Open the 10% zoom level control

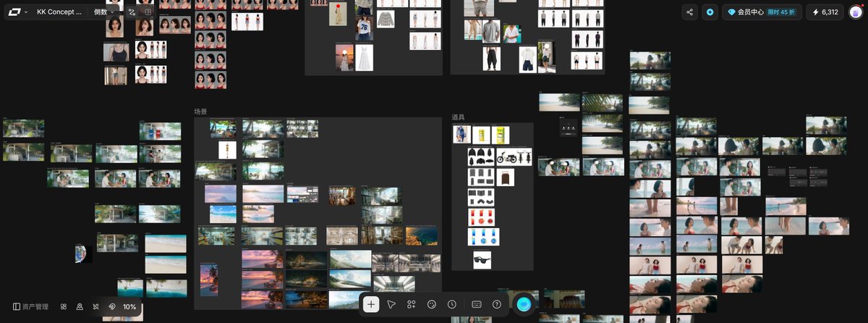click(x=129, y=306)
